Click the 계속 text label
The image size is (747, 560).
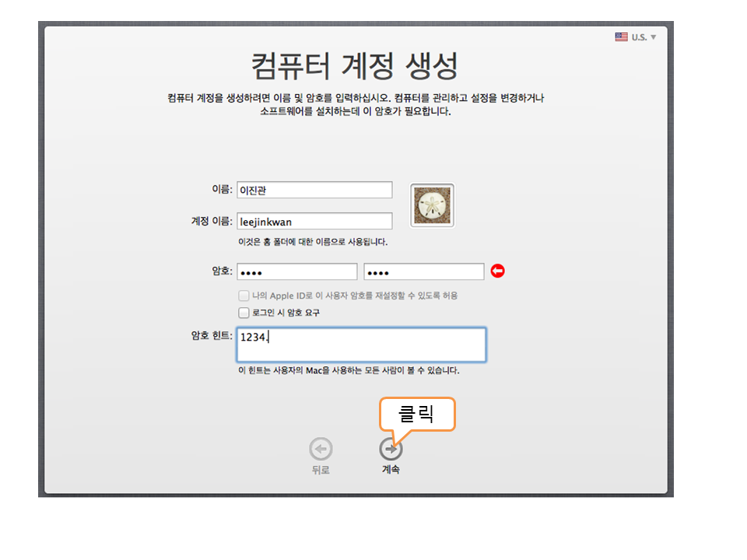[x=391, y=470]
